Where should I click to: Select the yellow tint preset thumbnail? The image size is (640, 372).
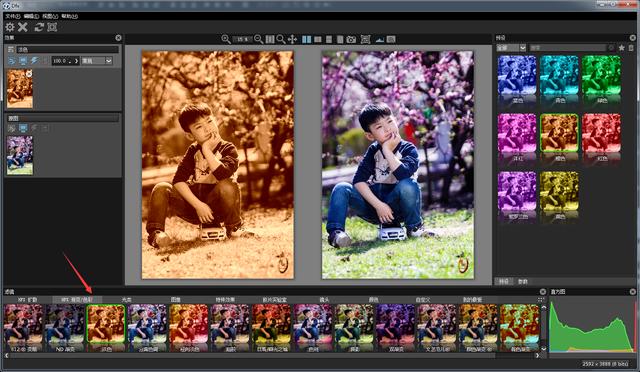tap(559, 192)
